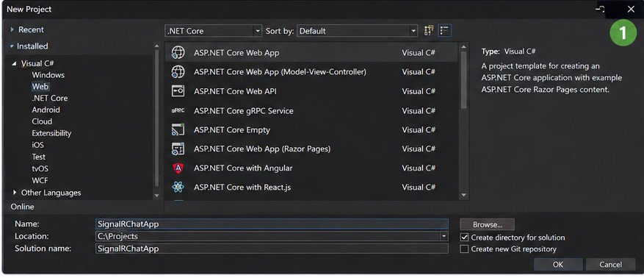Image resolution: width=644 pixels, height=278 pixels.
Task: Click the Razor Pages template icon
Action: pyautogui.click(x=178, y=149)
